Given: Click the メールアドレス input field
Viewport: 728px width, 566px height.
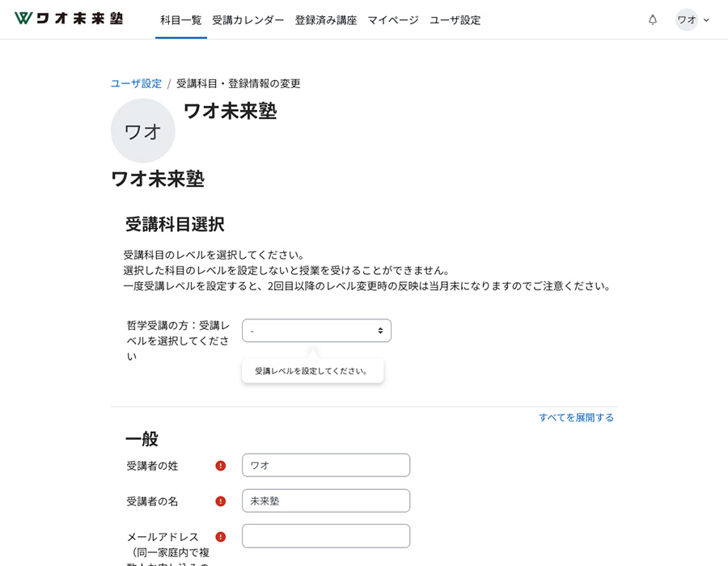Looking at the screenshot, I should [326, 535].
